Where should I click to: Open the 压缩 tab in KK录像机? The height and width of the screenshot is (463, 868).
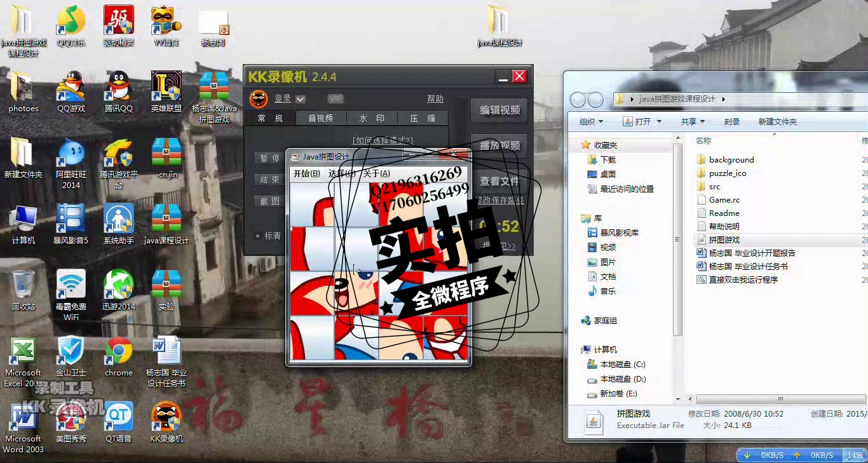pyautogui.click(x=423, y=118)
